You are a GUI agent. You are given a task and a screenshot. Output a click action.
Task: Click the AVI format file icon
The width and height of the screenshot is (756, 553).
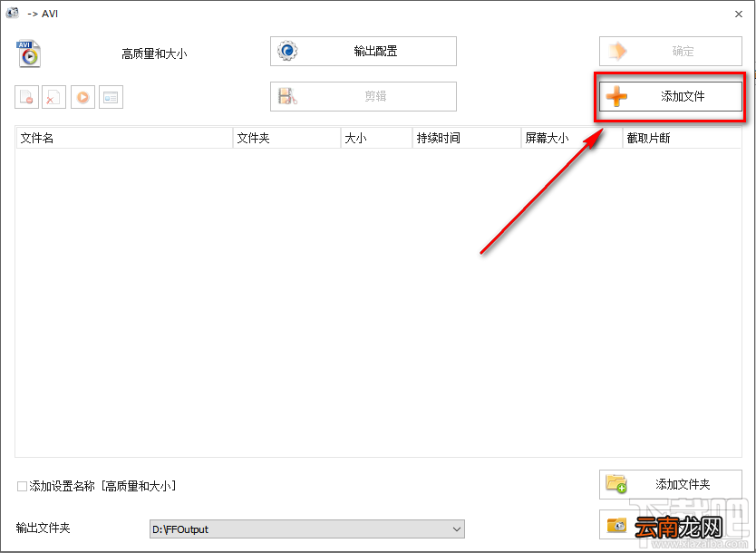click(28, 53)
